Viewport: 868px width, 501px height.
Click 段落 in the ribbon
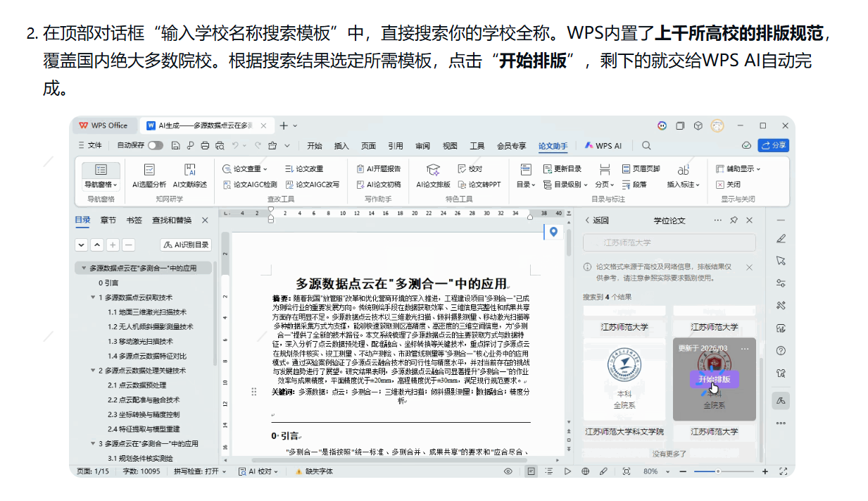pyautogui.click(x=635, y=185)
